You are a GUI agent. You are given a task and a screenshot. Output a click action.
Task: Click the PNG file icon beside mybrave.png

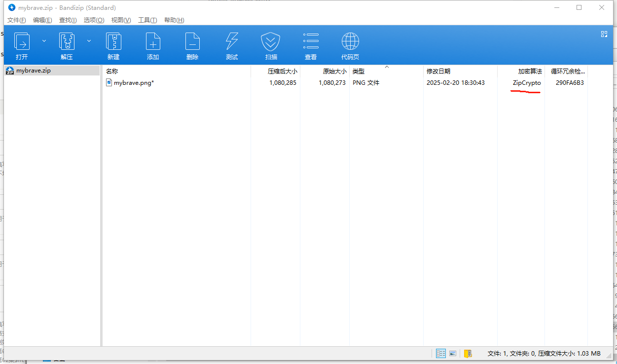109,82
